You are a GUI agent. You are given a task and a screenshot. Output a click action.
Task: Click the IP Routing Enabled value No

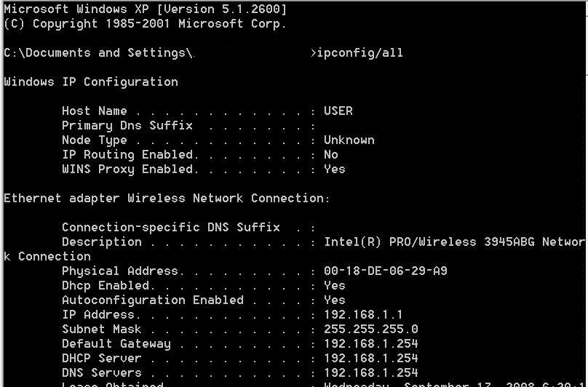click(331, 154)
